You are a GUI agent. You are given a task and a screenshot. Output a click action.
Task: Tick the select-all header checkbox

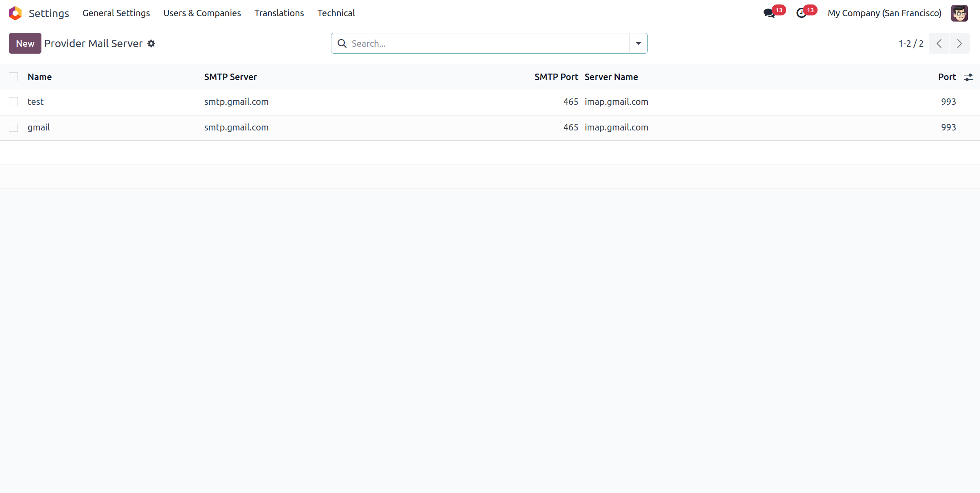13,77
